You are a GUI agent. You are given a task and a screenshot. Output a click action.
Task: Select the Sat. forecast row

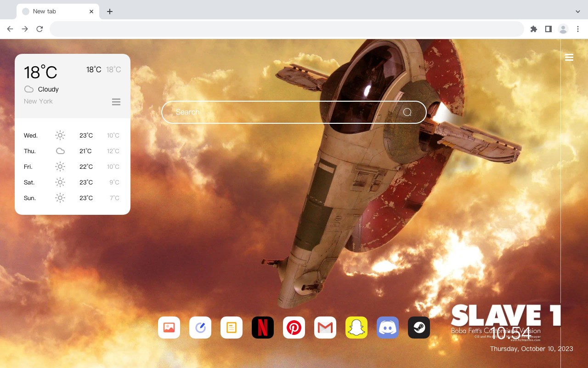pyautogui.click(x=73, y=182)
